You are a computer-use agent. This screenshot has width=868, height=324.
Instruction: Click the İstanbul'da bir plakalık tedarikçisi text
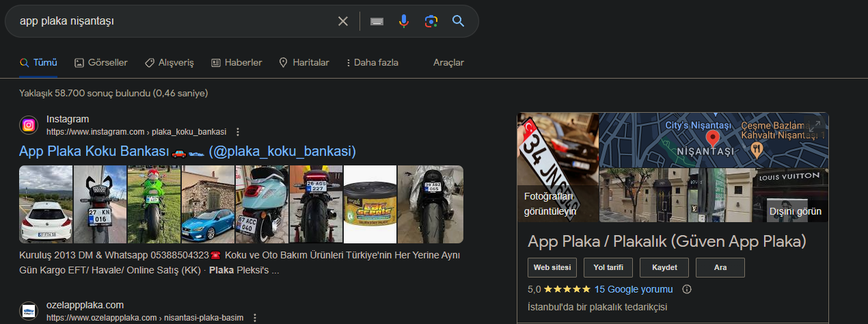point(597,307)
